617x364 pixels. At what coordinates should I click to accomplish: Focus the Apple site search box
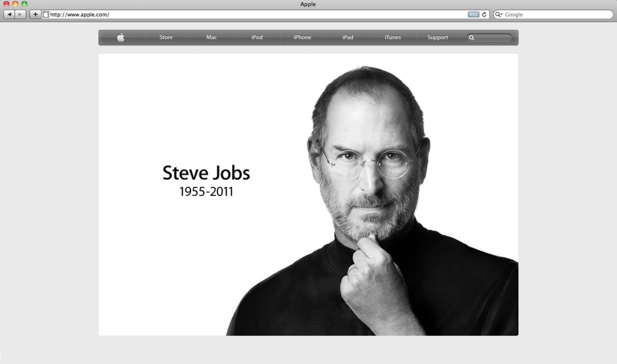click(493, 37)
